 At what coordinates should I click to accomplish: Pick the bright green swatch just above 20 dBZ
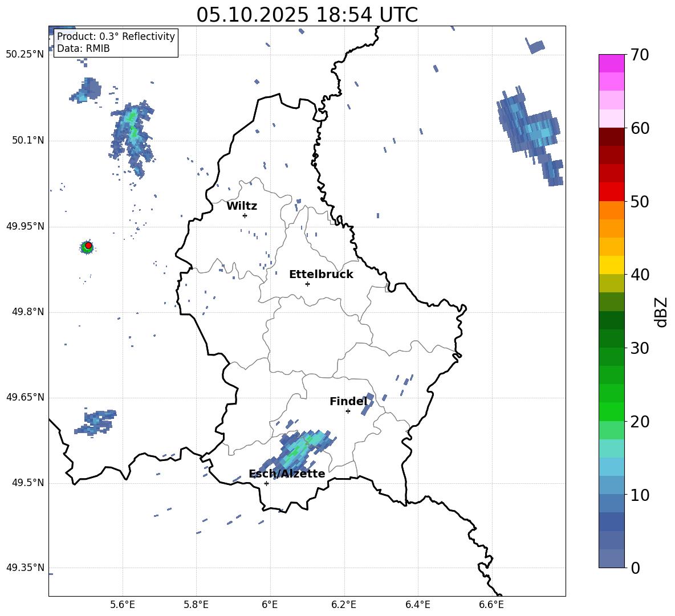tap(611, 411)
